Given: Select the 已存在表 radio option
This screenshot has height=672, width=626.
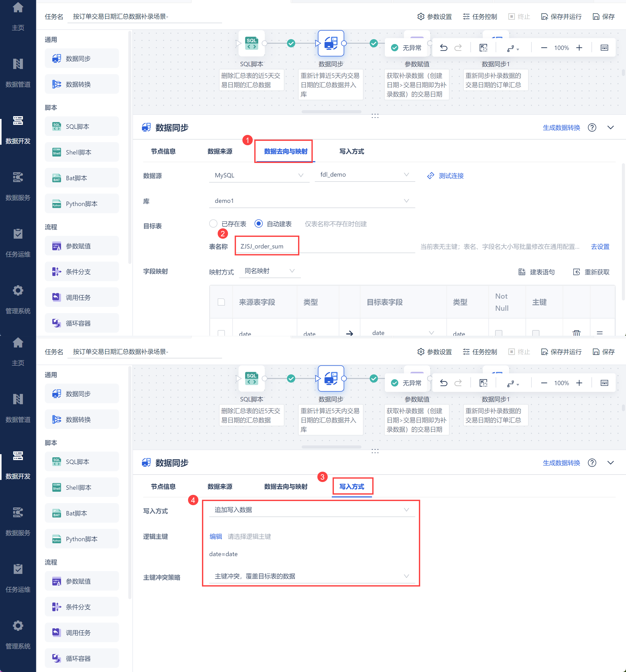Looking at the screenshot, I should click(x=213, y=223).
